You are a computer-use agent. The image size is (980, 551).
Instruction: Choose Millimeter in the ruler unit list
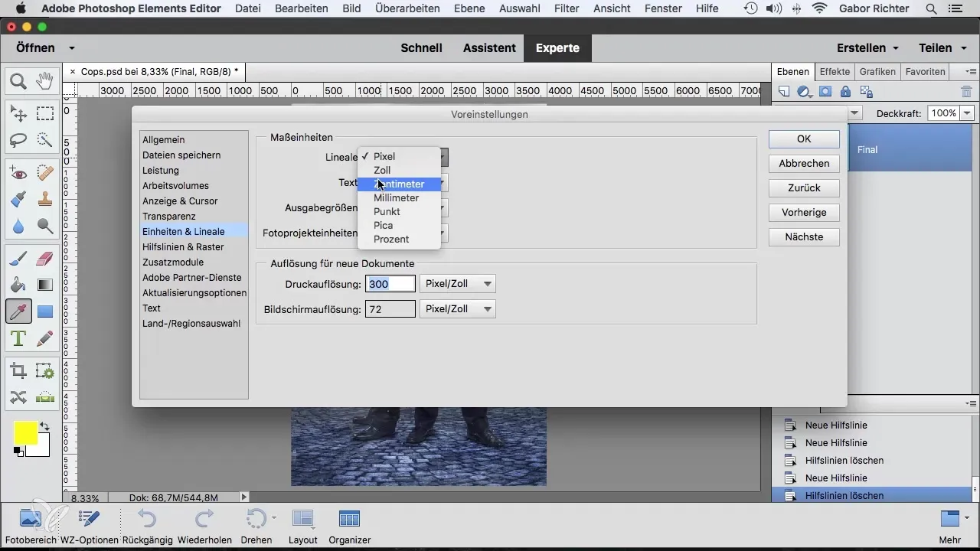[399, 197]
